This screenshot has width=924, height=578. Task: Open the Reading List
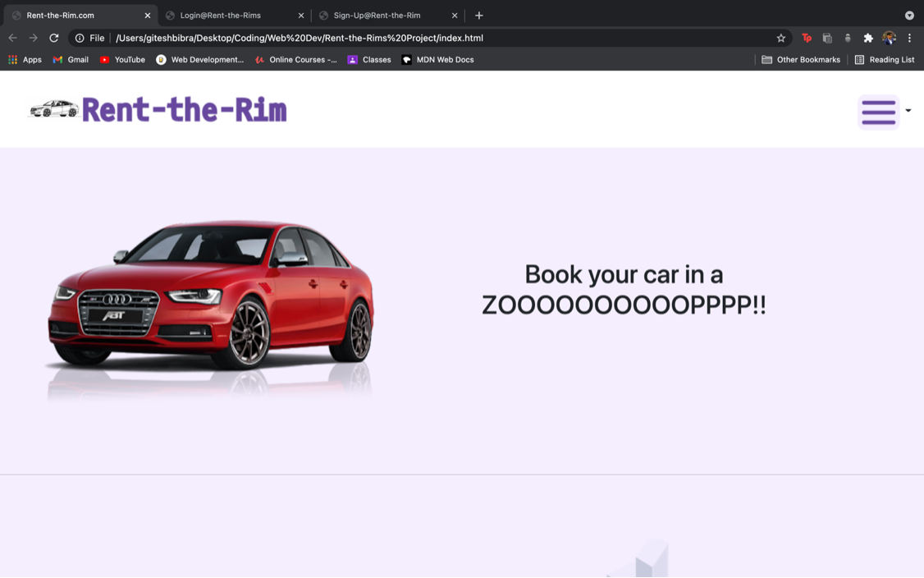885,59
